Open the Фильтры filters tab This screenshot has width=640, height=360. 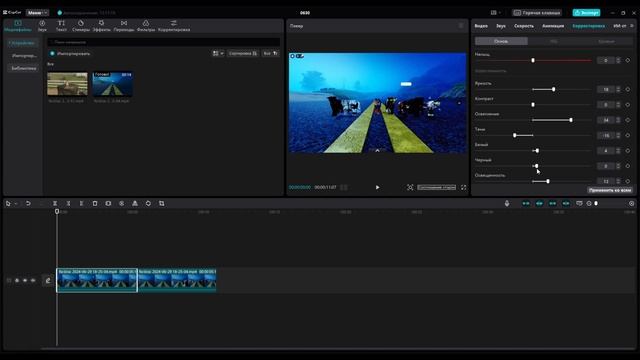click(x=146, y=26)
